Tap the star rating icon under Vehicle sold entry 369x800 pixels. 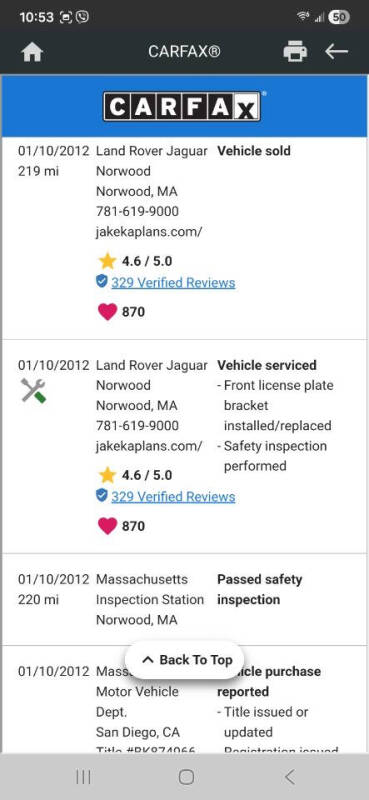pyautogui.click(x=107, y=261)
